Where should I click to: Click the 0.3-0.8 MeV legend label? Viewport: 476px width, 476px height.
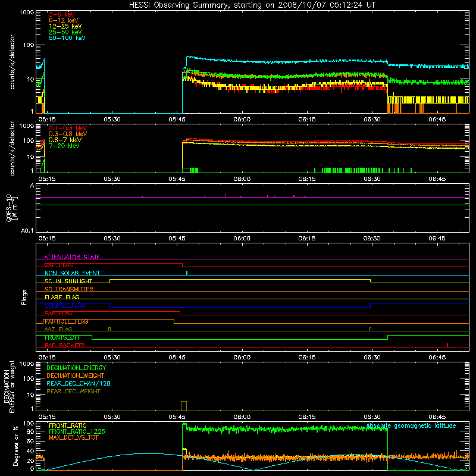click(68, 134)
